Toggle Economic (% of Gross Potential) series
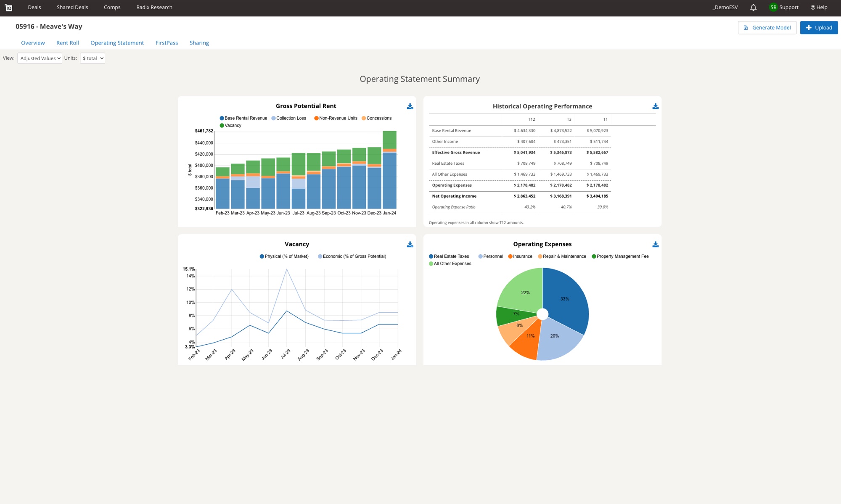Viewport: 841px width, 504px height. (352, 256)
